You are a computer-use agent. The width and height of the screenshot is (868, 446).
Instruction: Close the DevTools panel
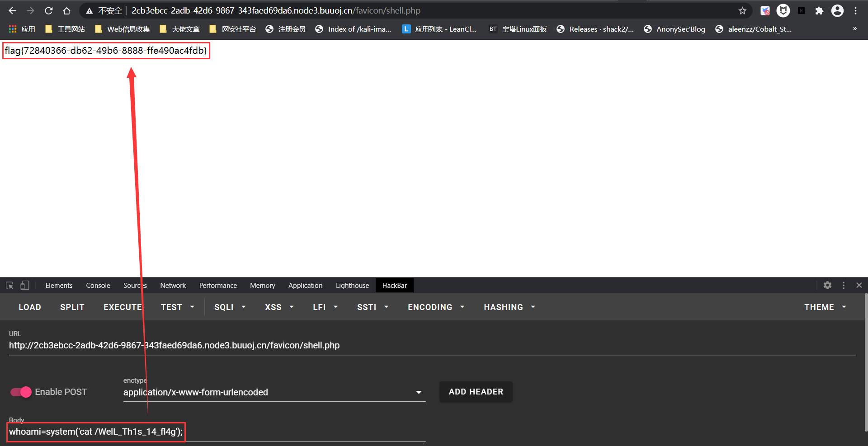pos(859,286)
